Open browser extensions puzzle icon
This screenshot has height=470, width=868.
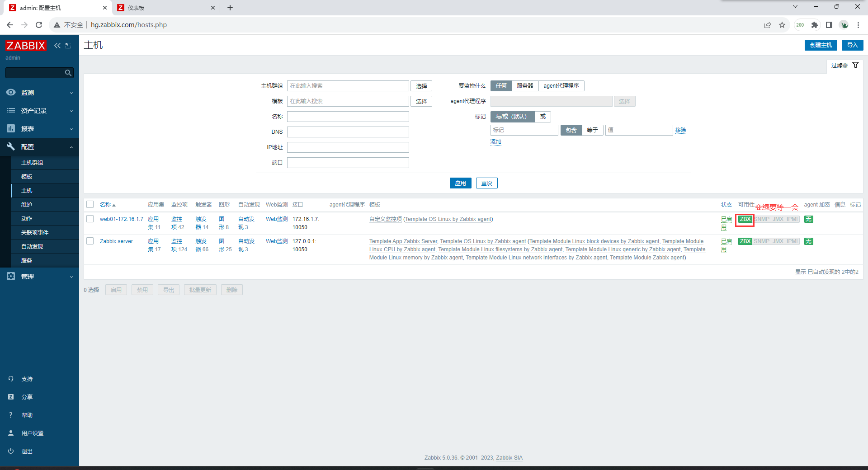point(815,25)
